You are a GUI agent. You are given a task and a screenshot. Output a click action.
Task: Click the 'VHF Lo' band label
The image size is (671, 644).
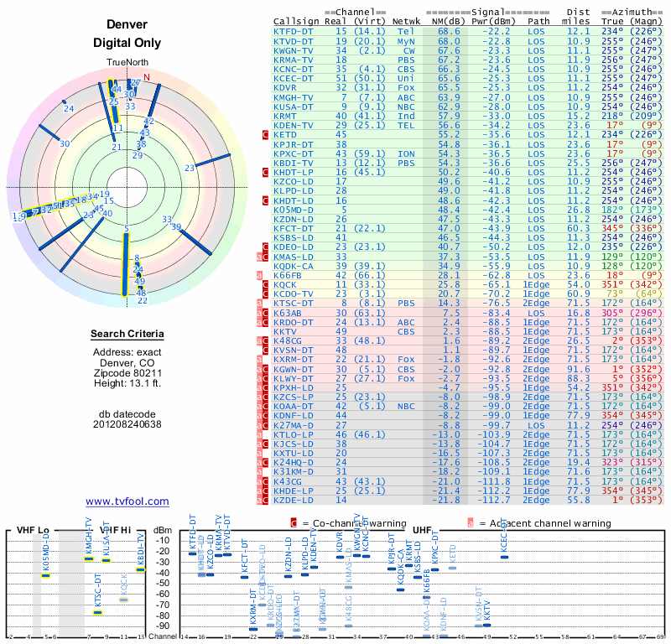(x=33, y=530)
